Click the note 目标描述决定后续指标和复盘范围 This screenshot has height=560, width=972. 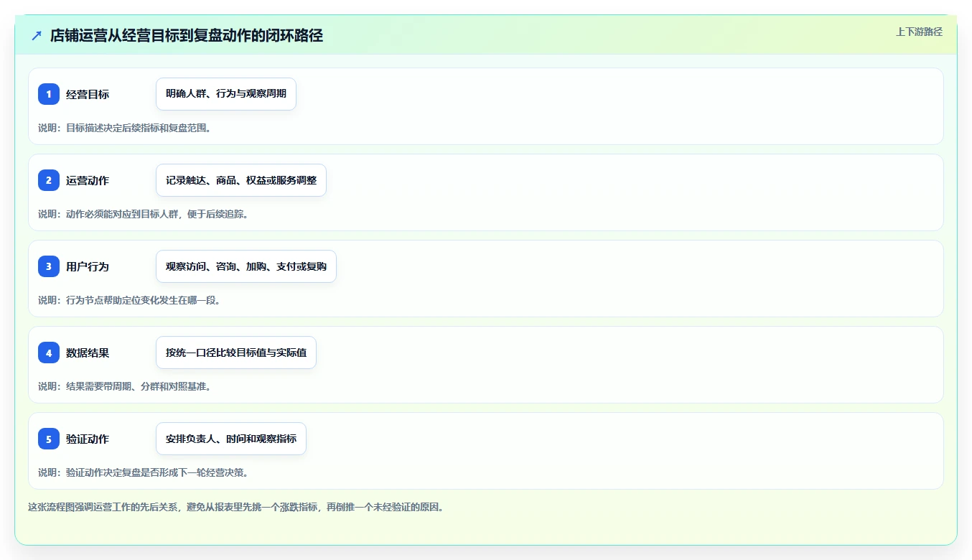(124, 128)
